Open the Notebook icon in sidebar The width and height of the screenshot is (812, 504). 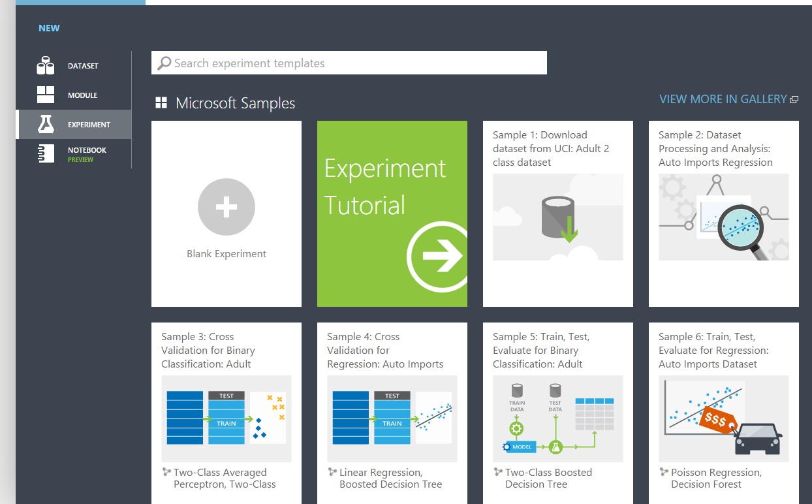click(x=46, y=153)
